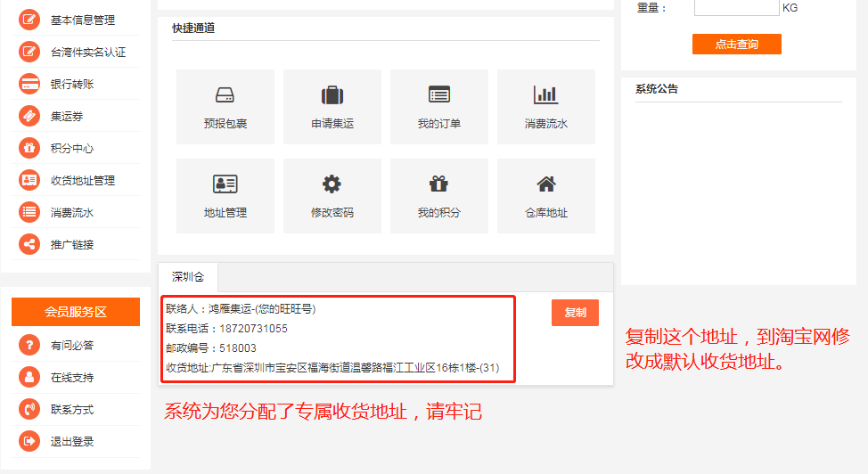
Task: Click the 推广链接 share icon
Action: 29,245
